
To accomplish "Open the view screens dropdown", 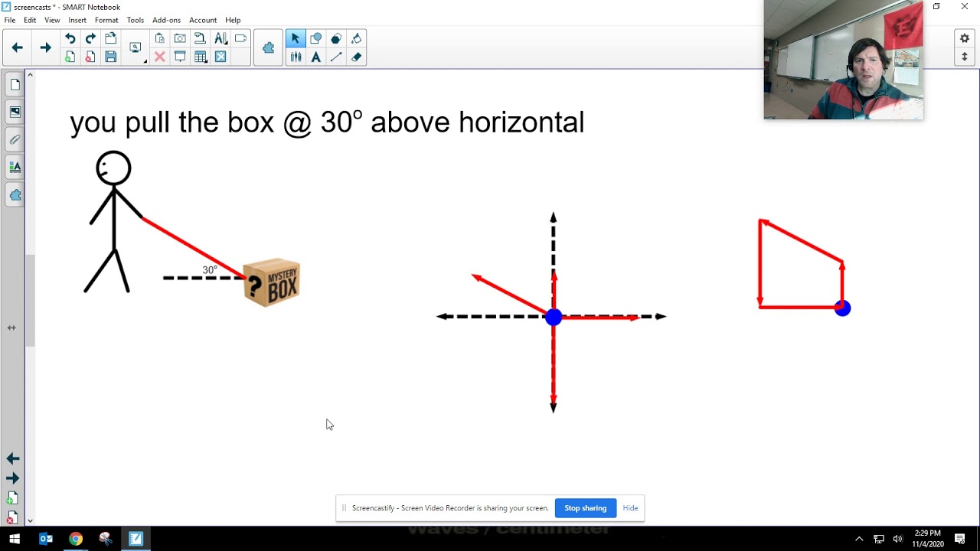I will pyautogui.click(x=136, y=47).
